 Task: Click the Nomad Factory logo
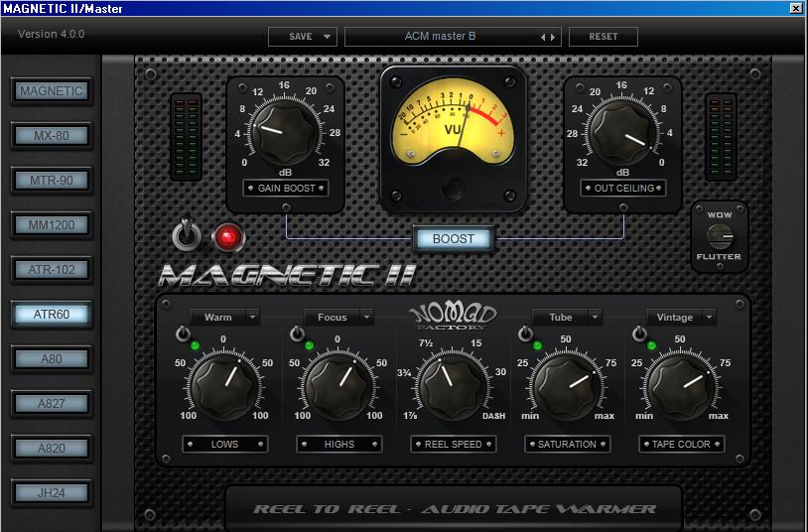point(453,316)
